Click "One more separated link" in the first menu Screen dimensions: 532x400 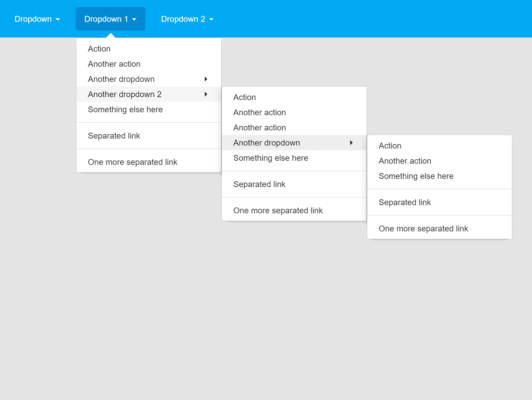point(133,162)
